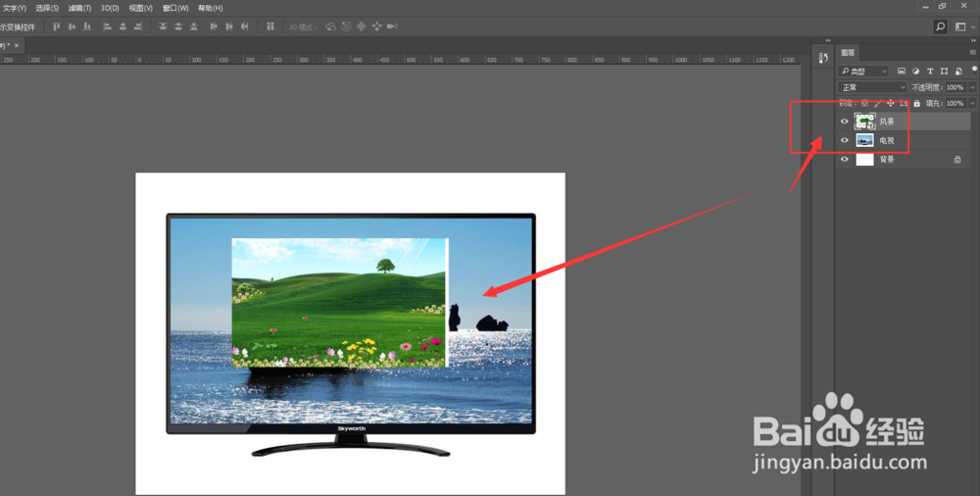
Task: Open the search magnifier in options bar
Action: click(940, 26)
